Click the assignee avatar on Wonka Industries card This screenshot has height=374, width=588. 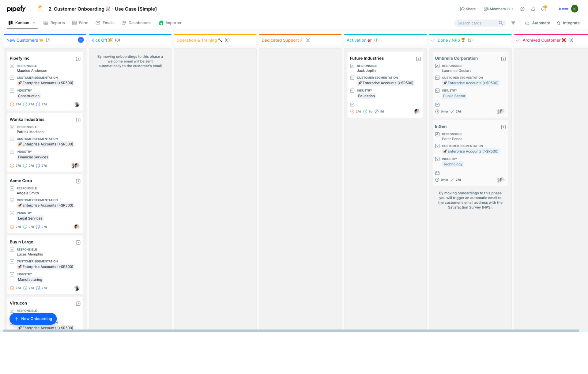coord(77,165)
